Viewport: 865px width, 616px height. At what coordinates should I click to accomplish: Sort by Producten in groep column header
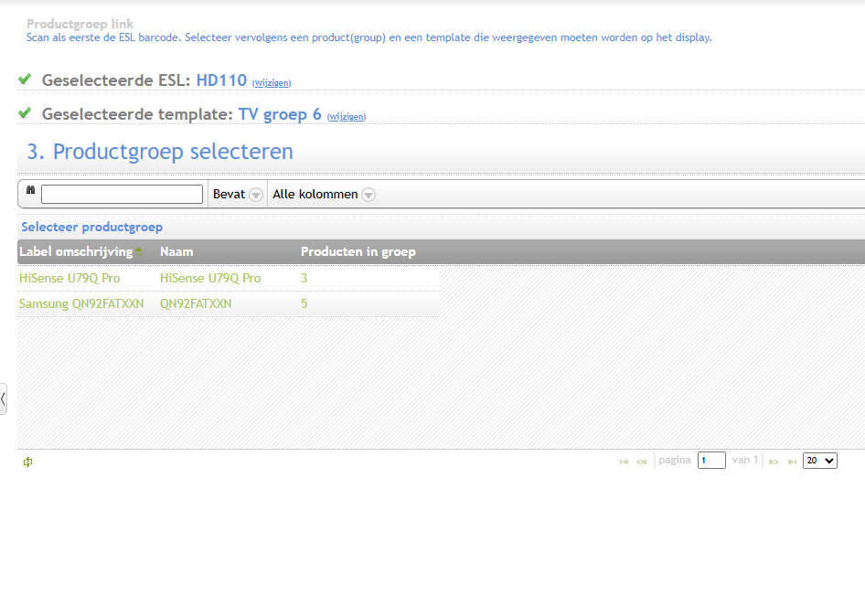[358, 252]
